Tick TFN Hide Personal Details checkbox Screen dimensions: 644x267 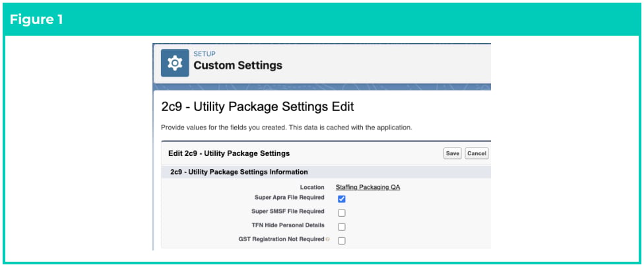pyautogui.click(x=342, y=227)
